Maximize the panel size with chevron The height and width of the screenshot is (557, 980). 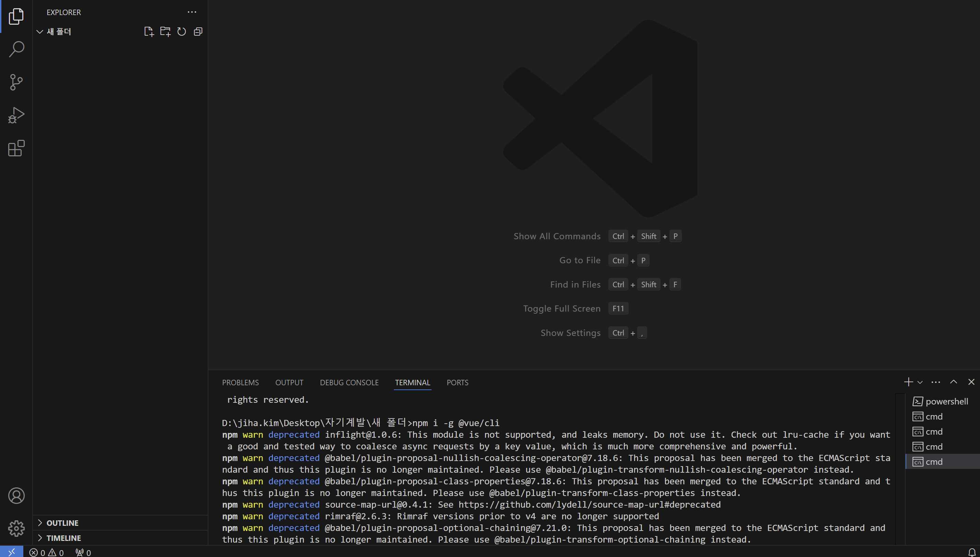(x=954, y=382)
